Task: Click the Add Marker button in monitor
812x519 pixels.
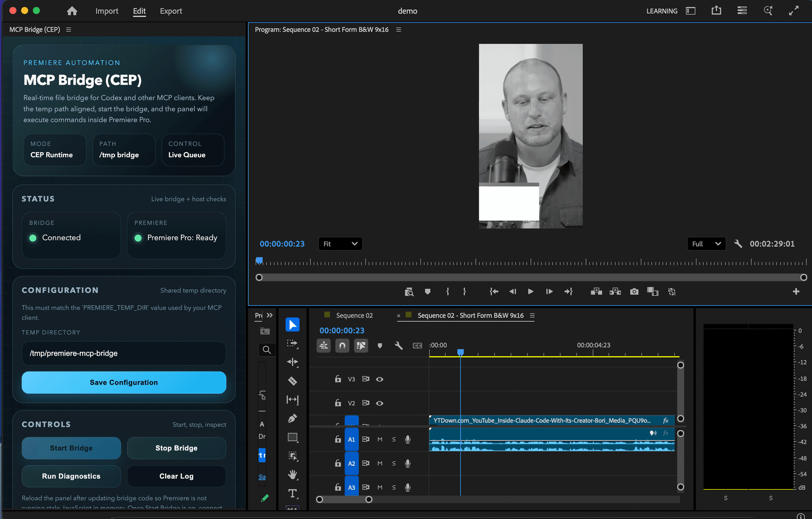Action: point(428,292)
